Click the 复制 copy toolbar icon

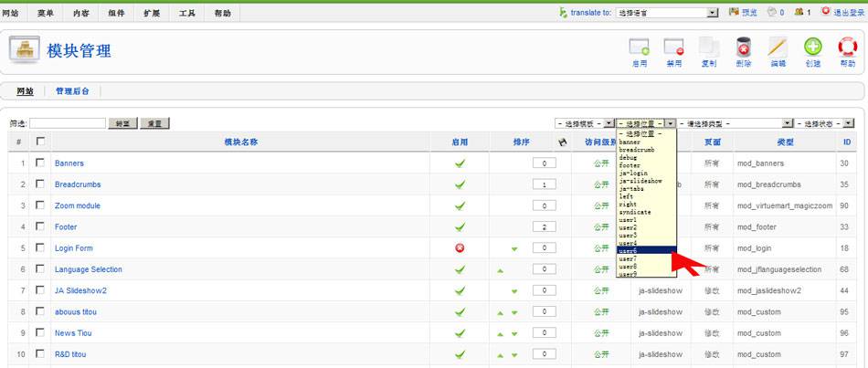pyautogui.click(x=709, y=47)
